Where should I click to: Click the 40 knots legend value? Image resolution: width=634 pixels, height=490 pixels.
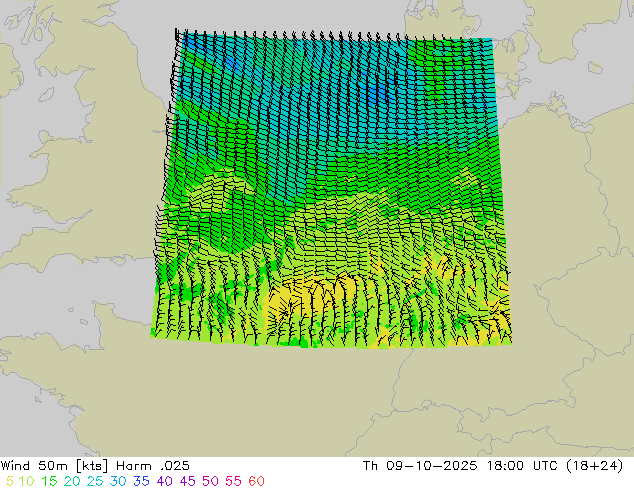pos(165,481)
